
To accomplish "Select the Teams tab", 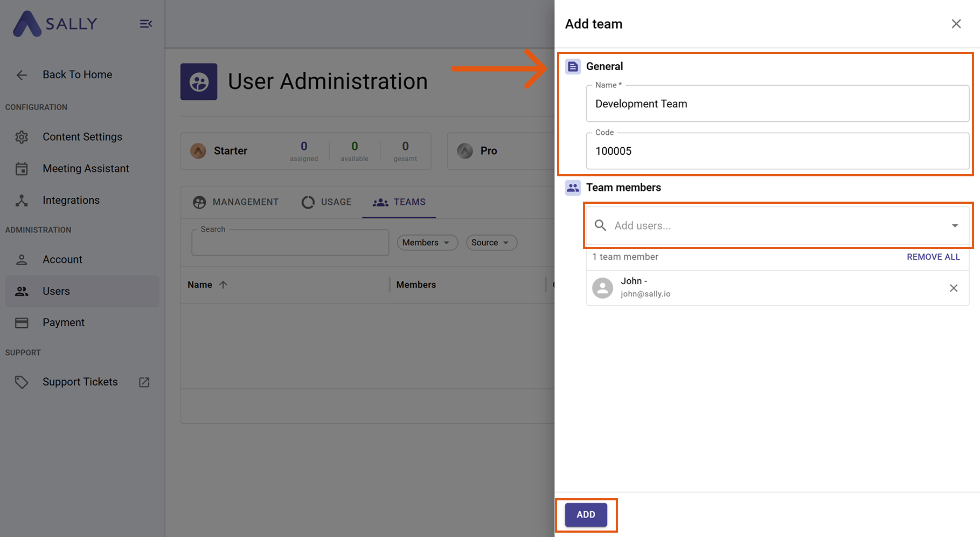I will click(x=399, y=202).
